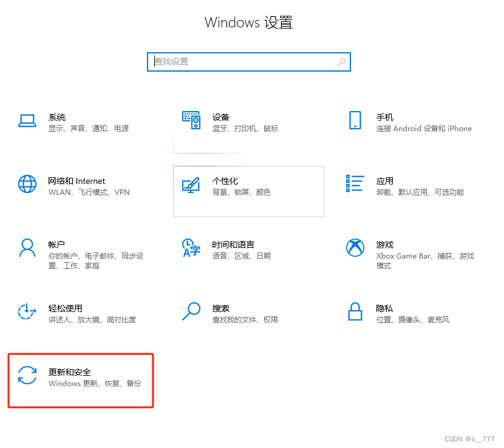Click text 蓝牙、打印机、鼠标

tap(245, 129)
